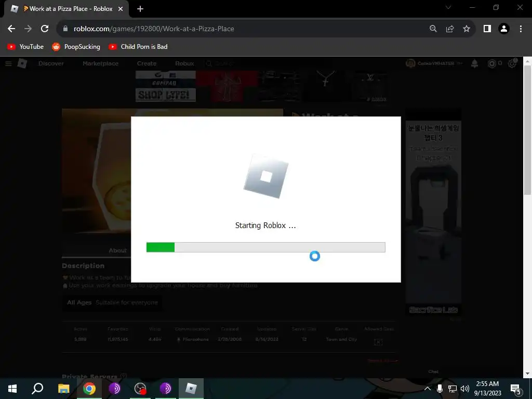Switch to Roblox taskbar app
This screenshot has width=532, height=399.
pyautogui.click(x=191, y=389)
